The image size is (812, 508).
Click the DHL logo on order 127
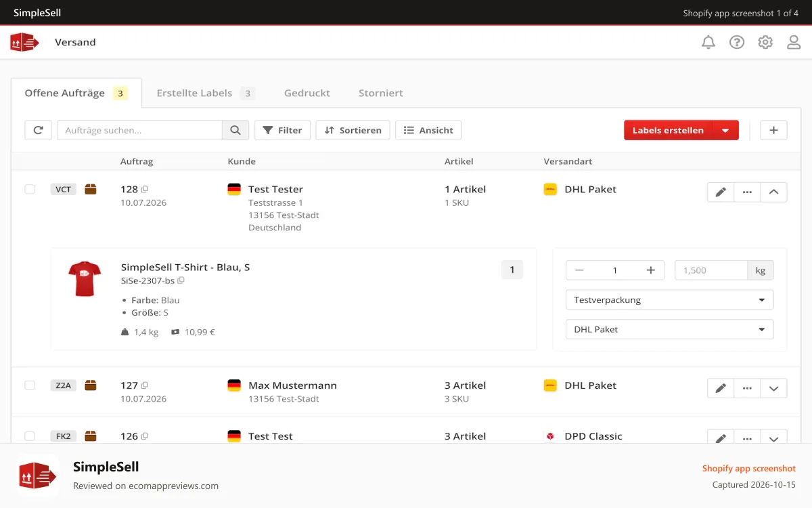pos(550,385)
